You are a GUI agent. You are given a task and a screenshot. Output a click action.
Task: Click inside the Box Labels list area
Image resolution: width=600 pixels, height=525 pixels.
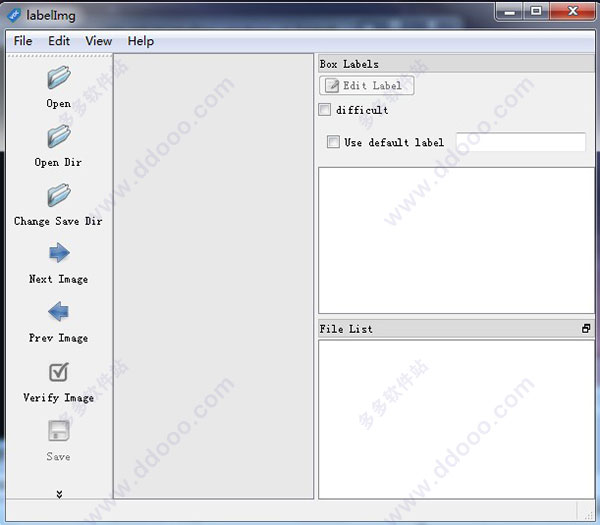tap(456, 240)
